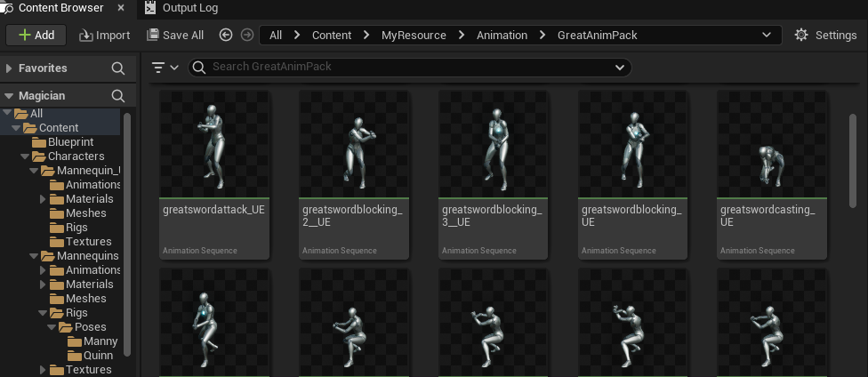Search in Favorites magnifier icon
The image size is (868, 377).
click(118, 68)
